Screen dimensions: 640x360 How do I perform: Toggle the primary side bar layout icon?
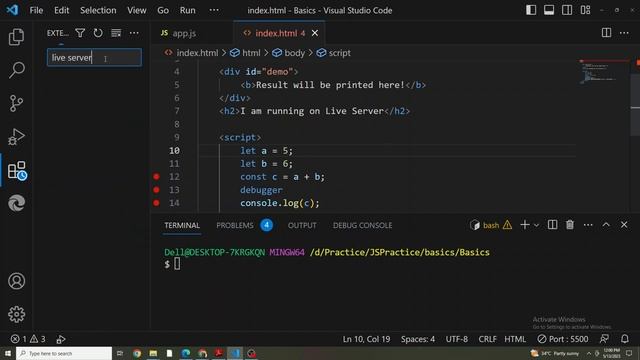[x=531, y=10]
